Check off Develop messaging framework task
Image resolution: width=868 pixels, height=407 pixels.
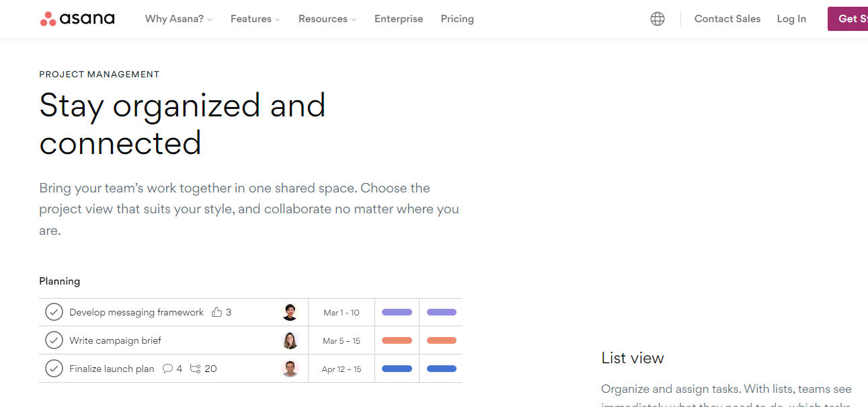click(54, 312)
